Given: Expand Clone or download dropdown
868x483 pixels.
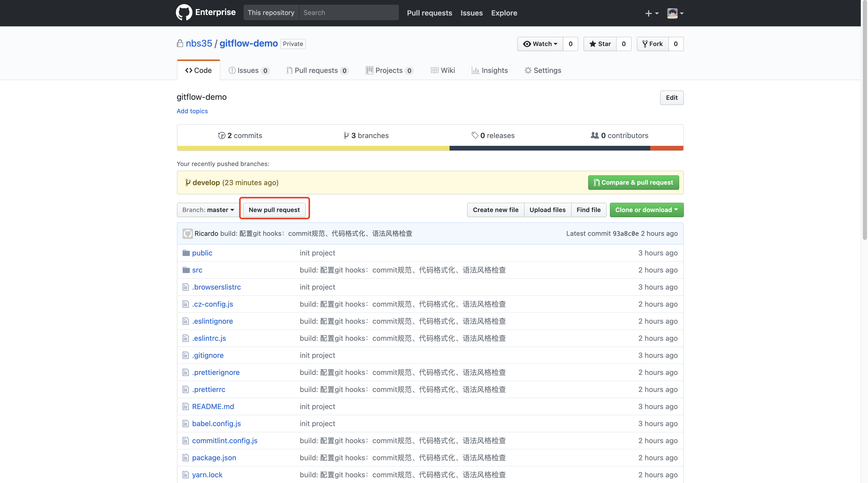Looking at the screenshot, I should click(647, 210).
